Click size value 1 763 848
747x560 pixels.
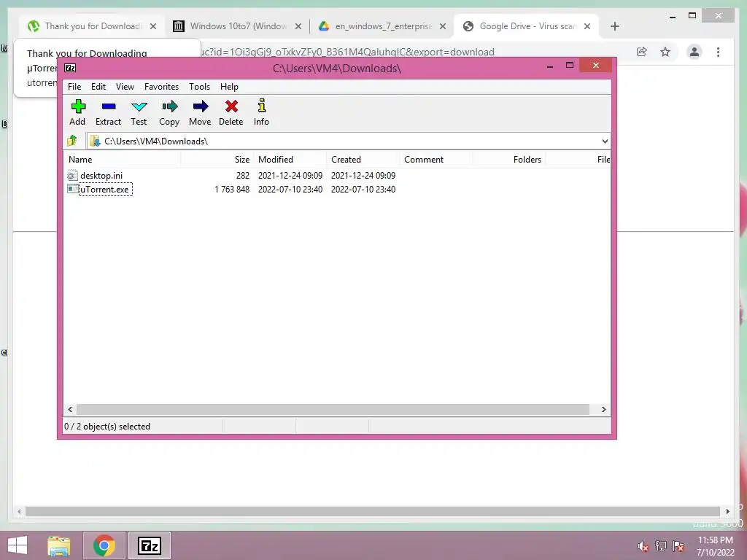coord(232,190)
